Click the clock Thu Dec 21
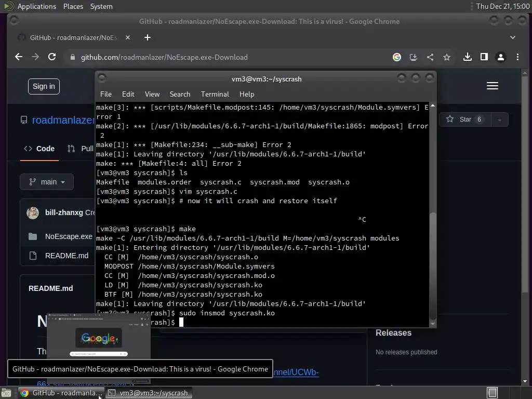 (x=503, y=6)
